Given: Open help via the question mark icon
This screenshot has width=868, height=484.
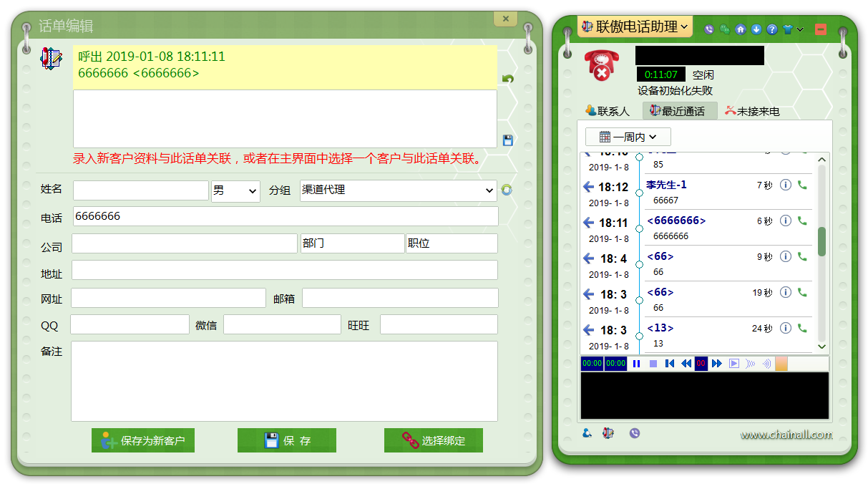Looking at the screenshot, I should 771,29.
